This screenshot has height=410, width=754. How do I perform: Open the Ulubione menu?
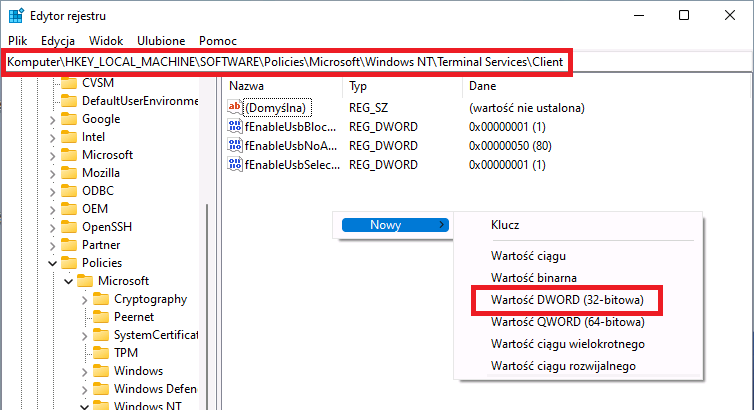coord(161,41)
